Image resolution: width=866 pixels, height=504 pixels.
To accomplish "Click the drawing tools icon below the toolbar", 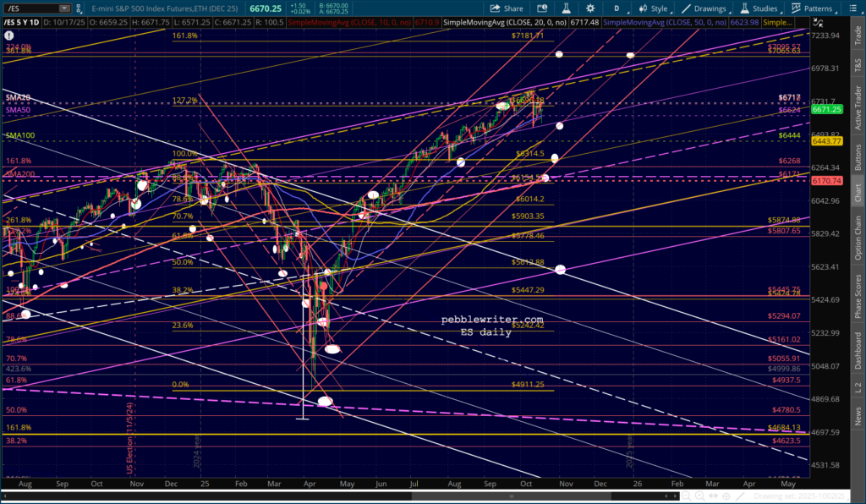I will tap(818, 23).
